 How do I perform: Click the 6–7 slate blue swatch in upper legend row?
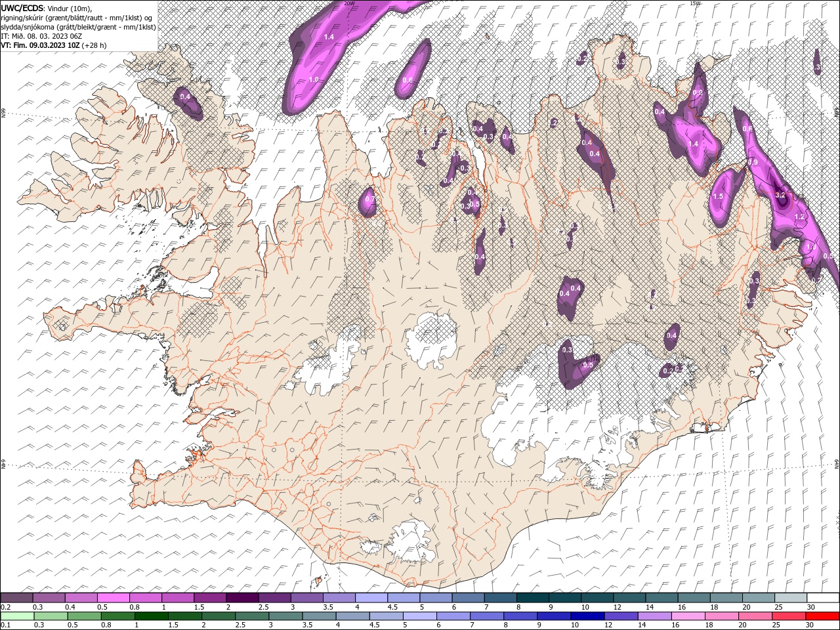(x=468, y=598)
